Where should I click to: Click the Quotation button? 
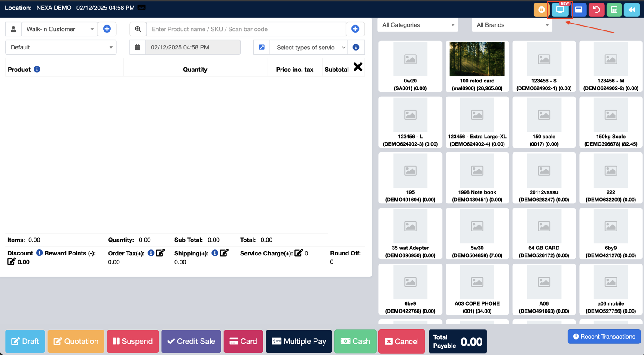click(x=76, y=341)
